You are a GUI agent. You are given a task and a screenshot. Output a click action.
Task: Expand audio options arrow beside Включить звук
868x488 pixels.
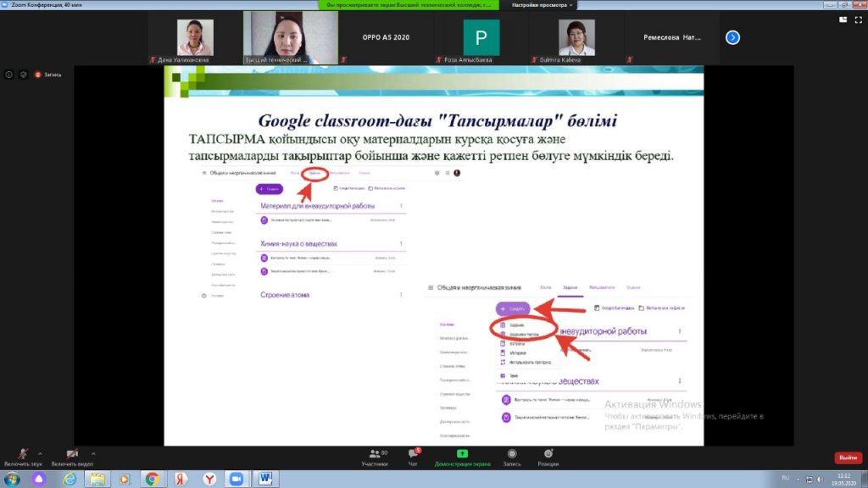40,454
